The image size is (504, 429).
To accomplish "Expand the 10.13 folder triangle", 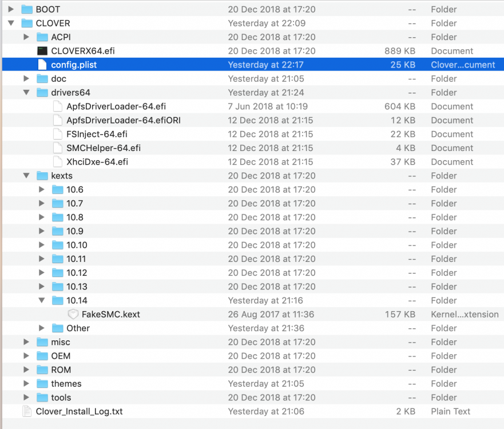I will (x=41, y=287).
